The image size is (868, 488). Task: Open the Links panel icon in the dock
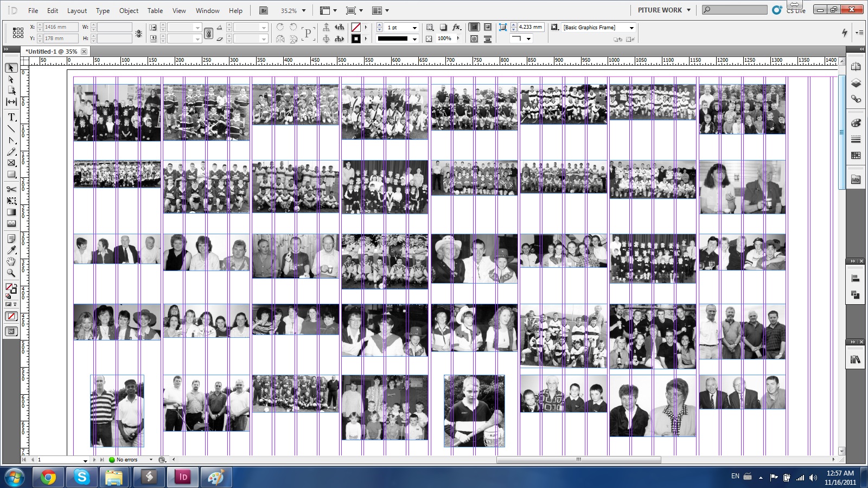click(x=856, y=99)
